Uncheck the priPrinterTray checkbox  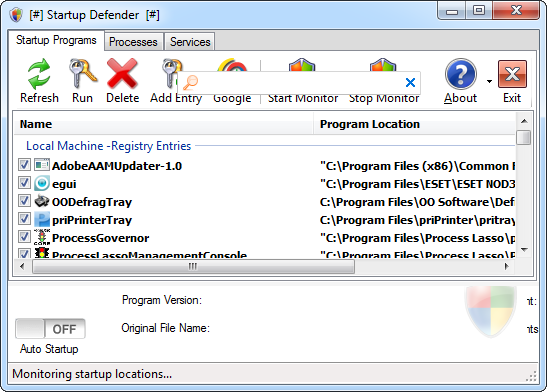click(24, 219)
